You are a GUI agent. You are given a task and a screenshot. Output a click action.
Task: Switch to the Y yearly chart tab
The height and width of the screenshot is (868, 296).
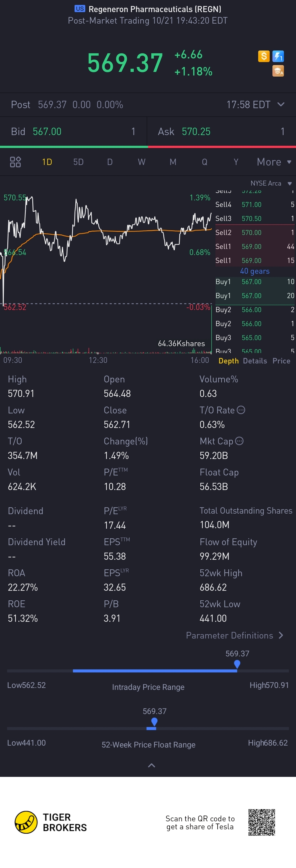236,162
